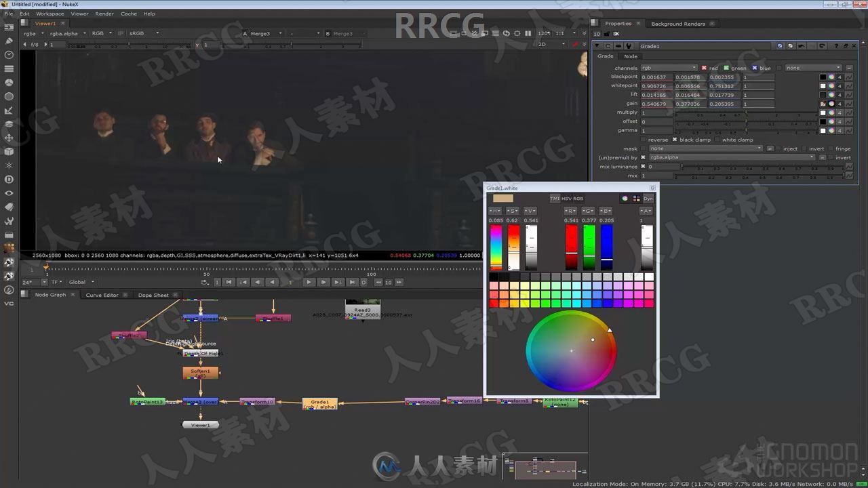This screenshot has width=868, height=488.
Task: Click the Color wheel icon in left toolbar
Action: coord(9,83)
